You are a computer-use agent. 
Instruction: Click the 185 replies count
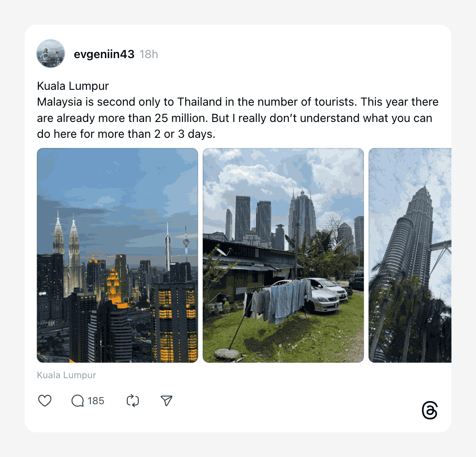pyautogui.click(x=96, y=401)
